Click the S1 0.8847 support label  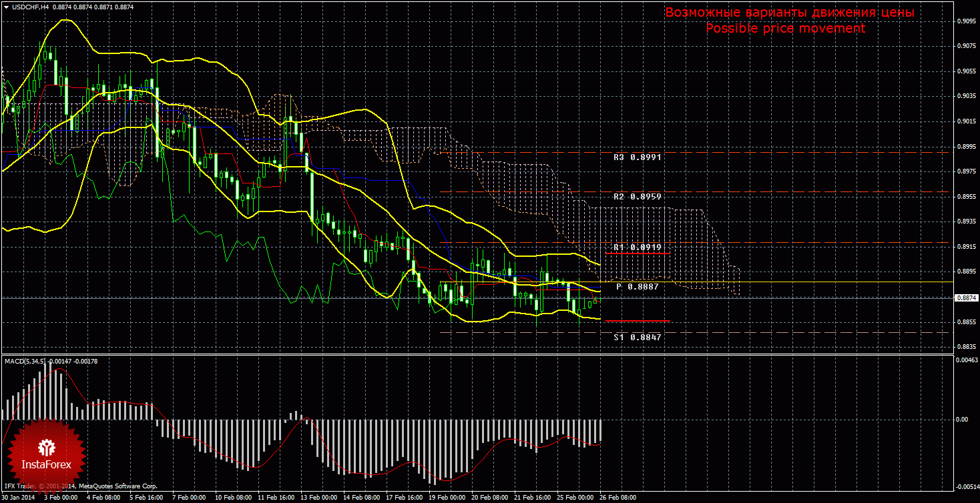click(638, 338)
